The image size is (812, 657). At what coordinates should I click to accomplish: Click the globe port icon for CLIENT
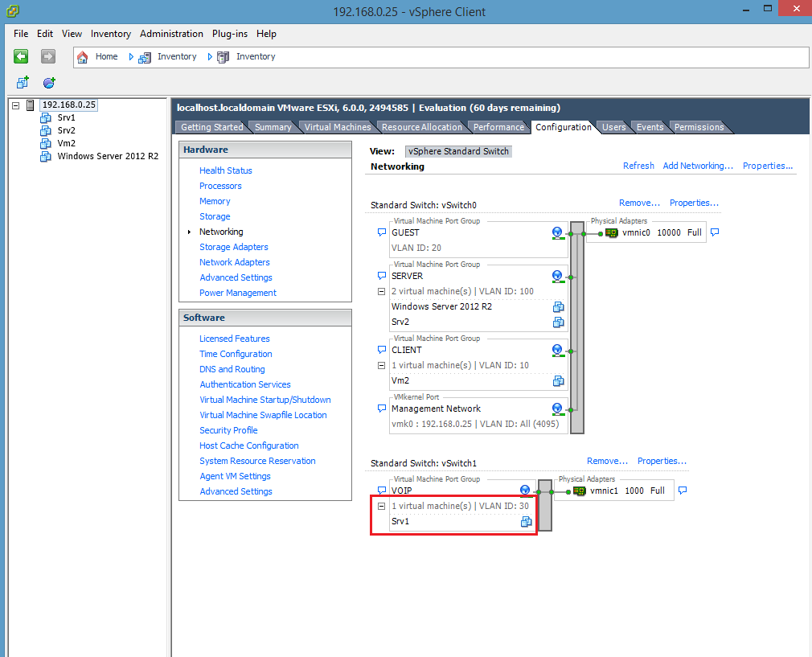tap(557, 351)
